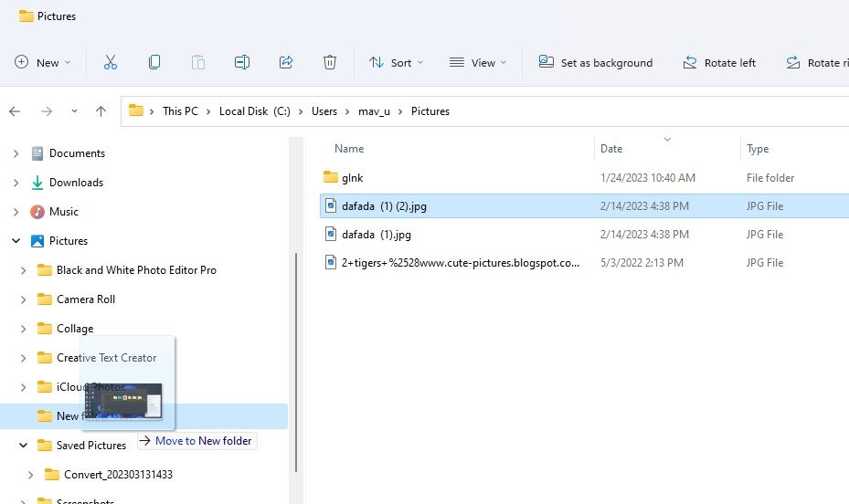Click the Cut scissors icon
This screenshot has width=849, height=504.
(x=111, y=62)
